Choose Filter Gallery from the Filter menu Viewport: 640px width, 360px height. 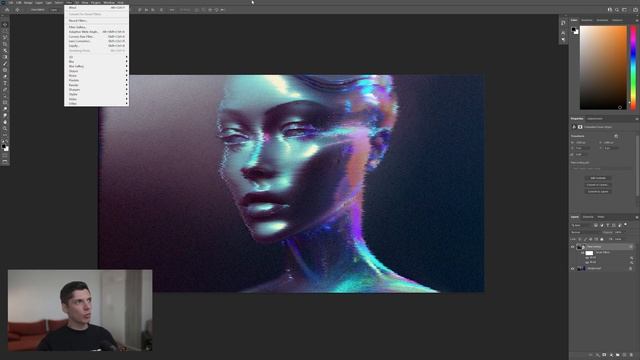(x=96, y=27)
